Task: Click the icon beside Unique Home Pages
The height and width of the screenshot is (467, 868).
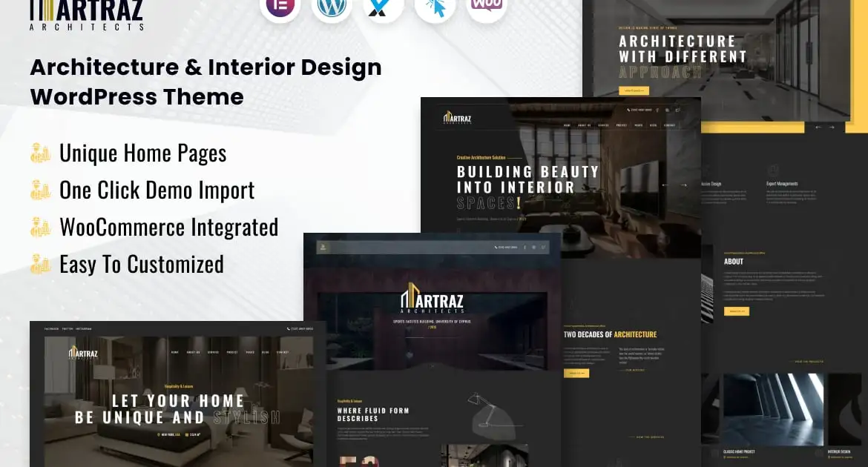Action: tap(40, 153)
